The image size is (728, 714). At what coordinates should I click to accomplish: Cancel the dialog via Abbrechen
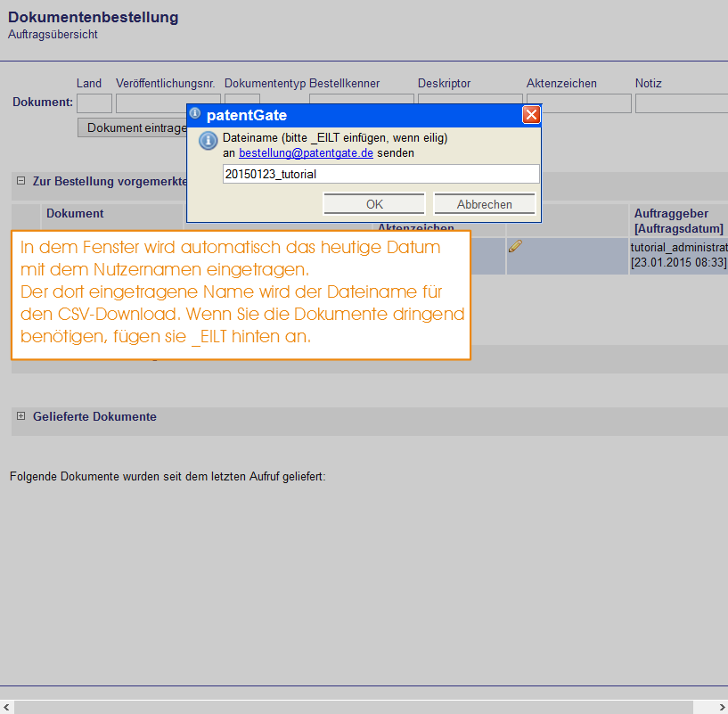click(484, 204)
